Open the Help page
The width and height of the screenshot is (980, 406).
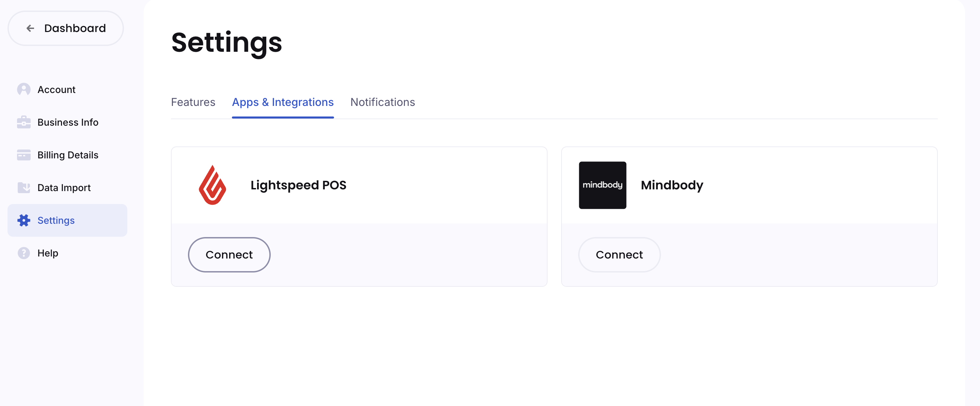(67, 253)
